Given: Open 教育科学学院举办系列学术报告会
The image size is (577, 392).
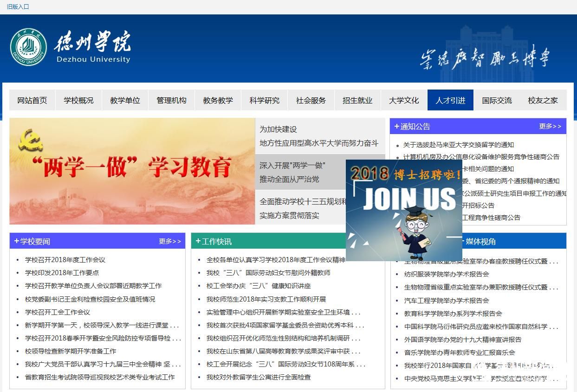Looking at the screenshot, I should 453,314.
